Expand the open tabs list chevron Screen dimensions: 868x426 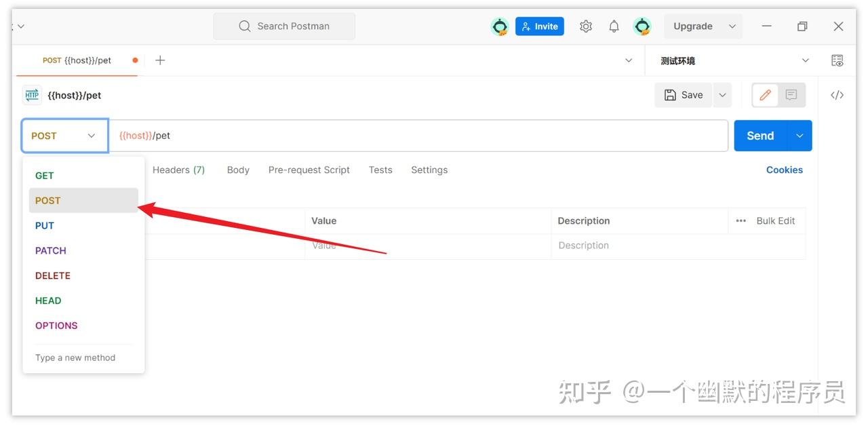coord(628,60)
